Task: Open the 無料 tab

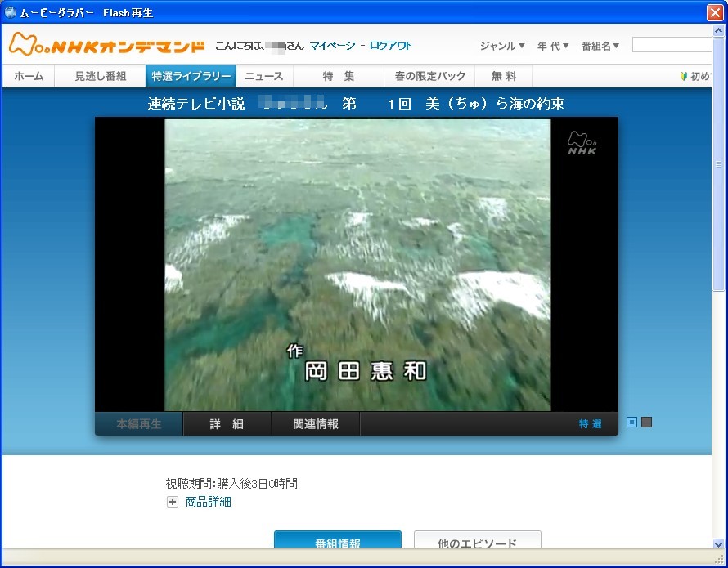Action: coord(503,76)
